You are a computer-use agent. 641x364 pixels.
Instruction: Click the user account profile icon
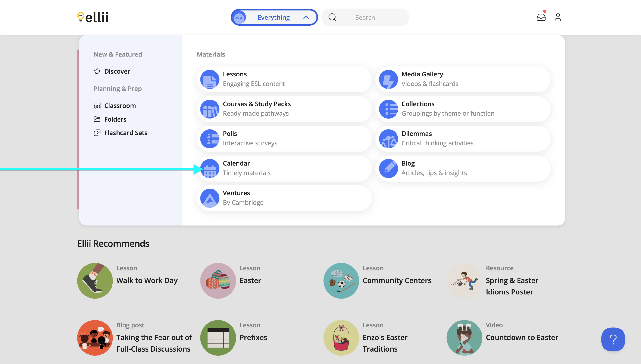(x=558, y=17)
